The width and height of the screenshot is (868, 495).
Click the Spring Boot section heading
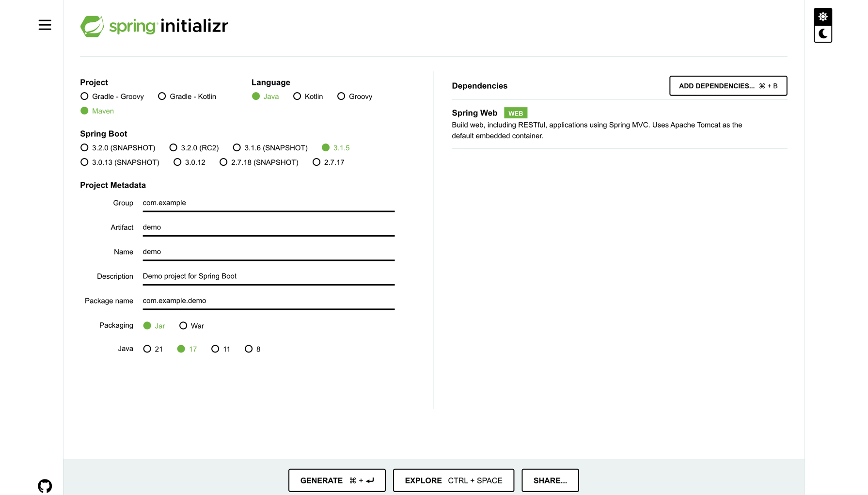[x=104, y=134]
